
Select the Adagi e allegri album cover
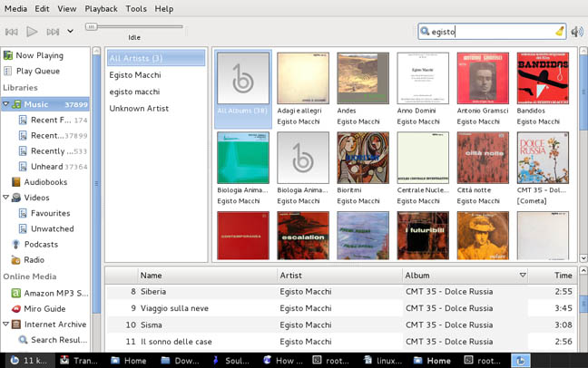click(x=303, y=78)
